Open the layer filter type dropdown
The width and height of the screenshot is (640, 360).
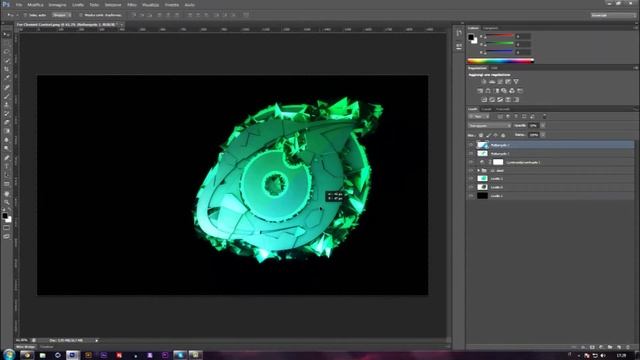tap(479, 117)
